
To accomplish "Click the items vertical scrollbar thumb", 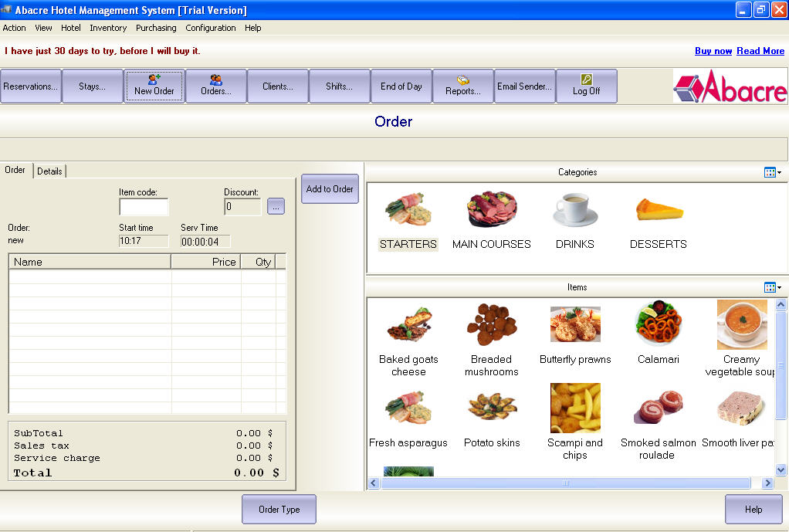I will (x=781, y=365).
